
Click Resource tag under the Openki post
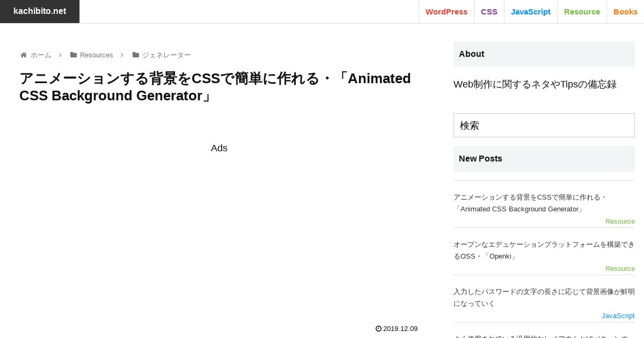pos(620,268)
